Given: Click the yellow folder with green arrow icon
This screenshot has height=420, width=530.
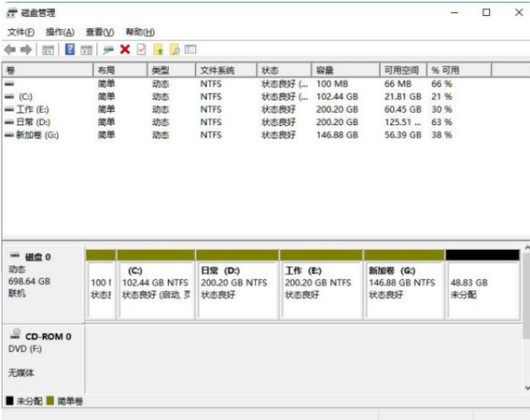Looking at the screenshot, I should click(x=158, y=49).
